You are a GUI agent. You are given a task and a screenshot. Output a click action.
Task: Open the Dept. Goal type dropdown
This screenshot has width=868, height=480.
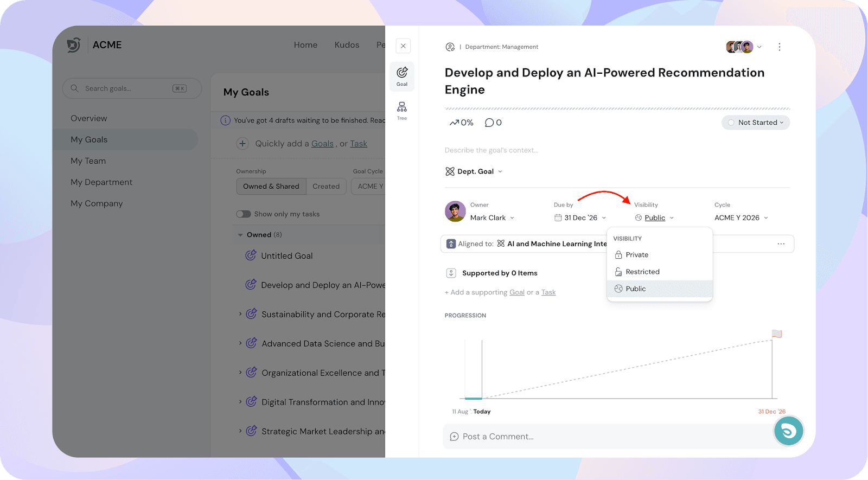tap(475, 171)
